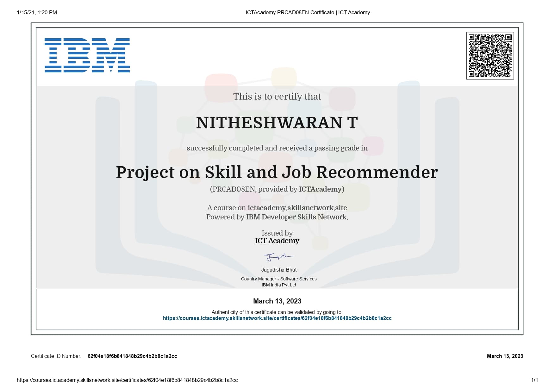This screenshot has width=555, height=392.
Task: Click the Certificate ID number value
Action: click(x=132, y=356)
